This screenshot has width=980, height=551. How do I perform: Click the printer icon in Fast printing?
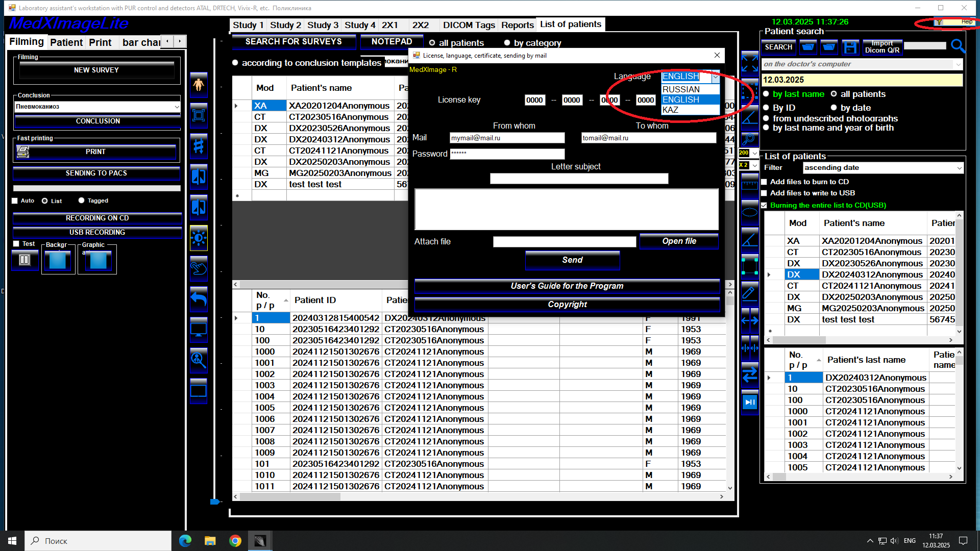[23, 152]
